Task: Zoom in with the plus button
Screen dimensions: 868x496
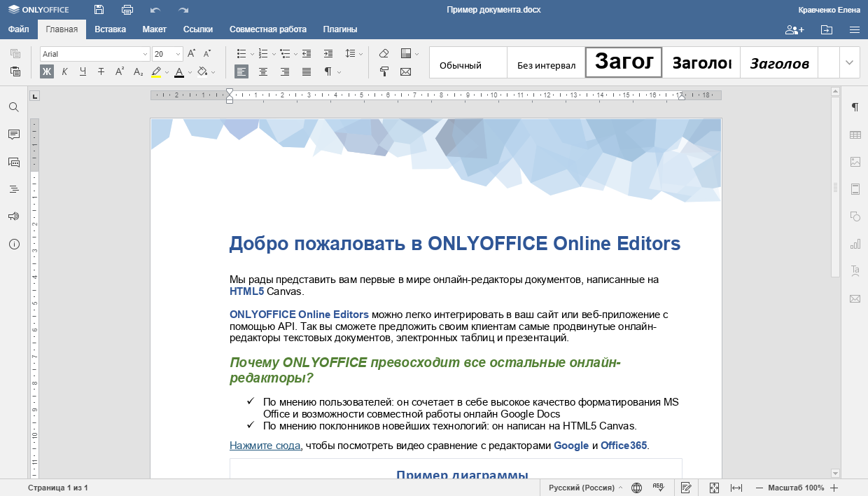Action: [x=834, y=488]
